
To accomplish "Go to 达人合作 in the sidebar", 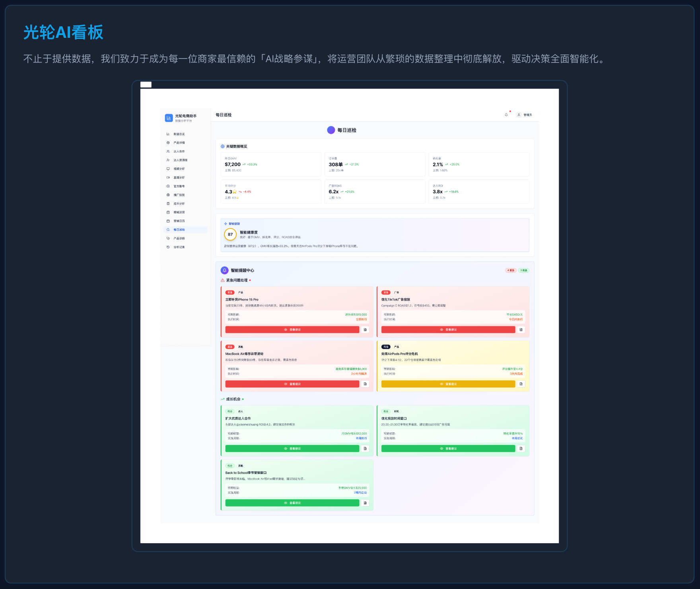I will 179,152.
